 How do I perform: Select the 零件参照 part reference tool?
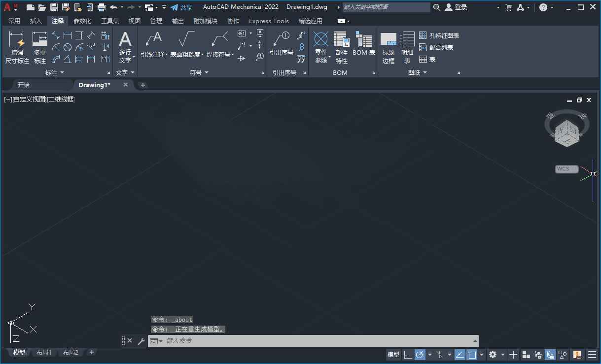tap(321, 48)
